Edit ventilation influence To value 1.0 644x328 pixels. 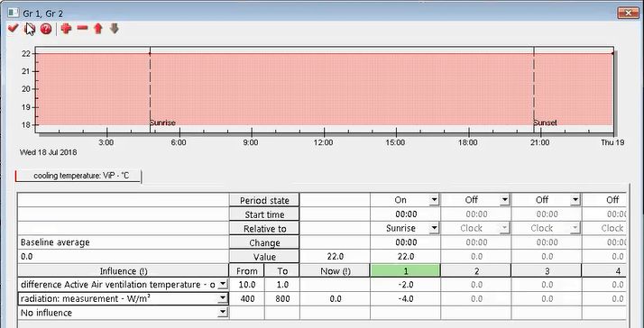[x=282, y=285]
